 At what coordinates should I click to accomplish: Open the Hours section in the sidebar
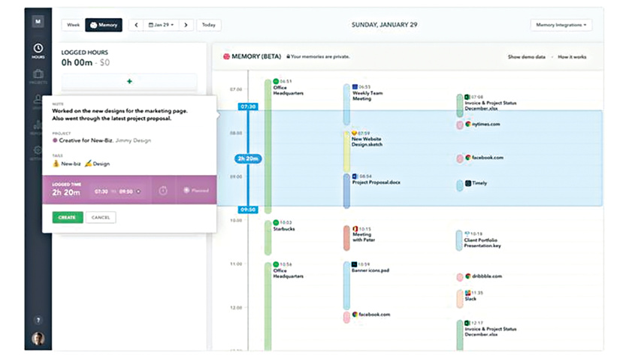(x=38, y=52)
